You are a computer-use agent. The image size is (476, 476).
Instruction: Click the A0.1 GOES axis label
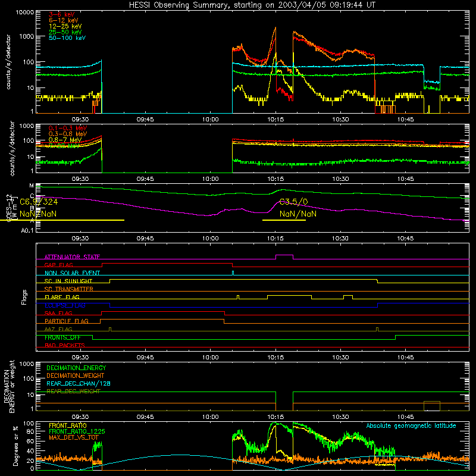pos(27,231)
